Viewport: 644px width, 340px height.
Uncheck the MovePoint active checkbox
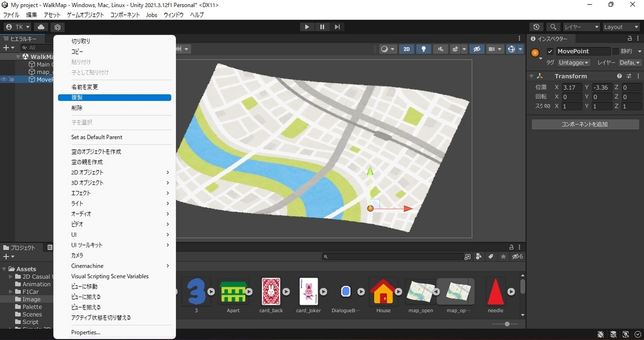point(550,51)
